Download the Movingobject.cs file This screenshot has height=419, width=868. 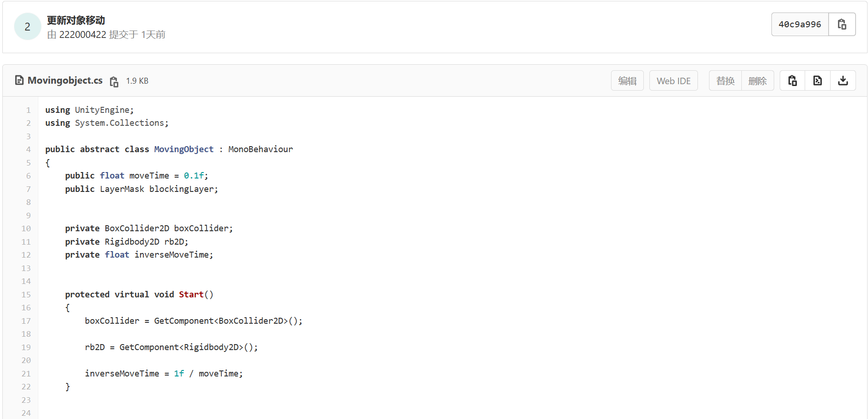click(x=843, y=81)
